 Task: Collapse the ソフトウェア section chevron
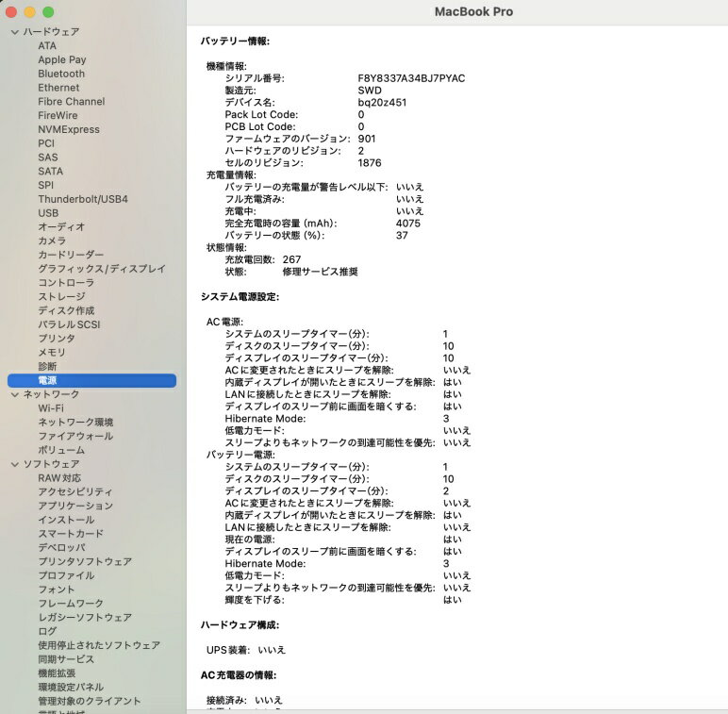point(14,464)
